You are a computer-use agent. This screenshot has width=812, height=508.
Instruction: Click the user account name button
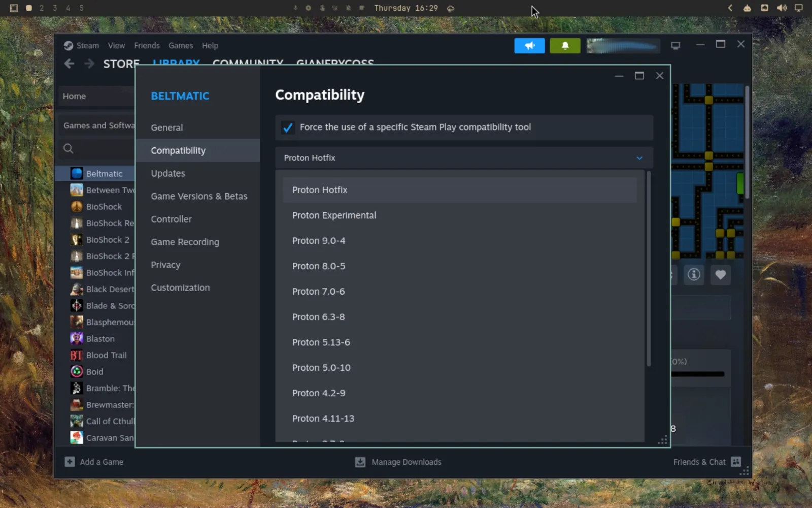click(623, 46)
